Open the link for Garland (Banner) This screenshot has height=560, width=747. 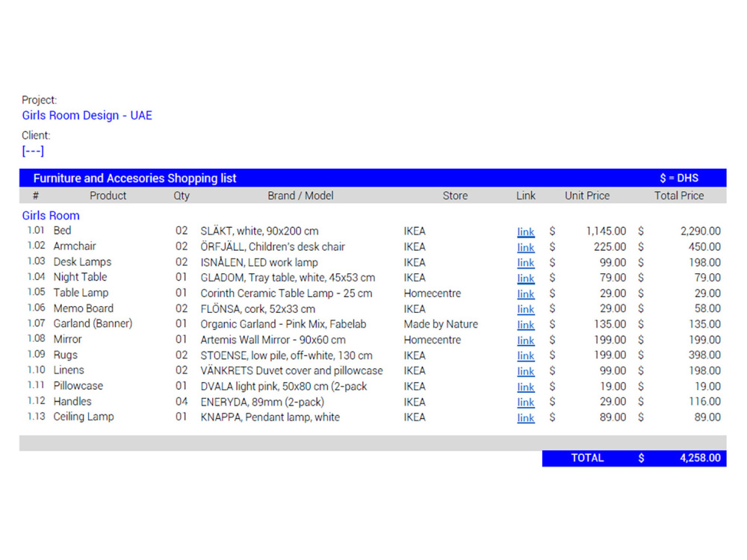(525, 325)
